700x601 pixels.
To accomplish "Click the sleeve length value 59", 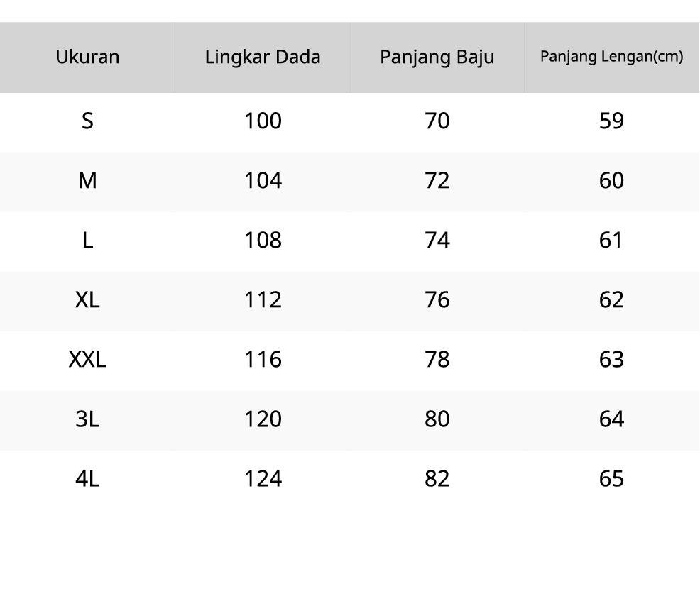I will pos(611,121).
